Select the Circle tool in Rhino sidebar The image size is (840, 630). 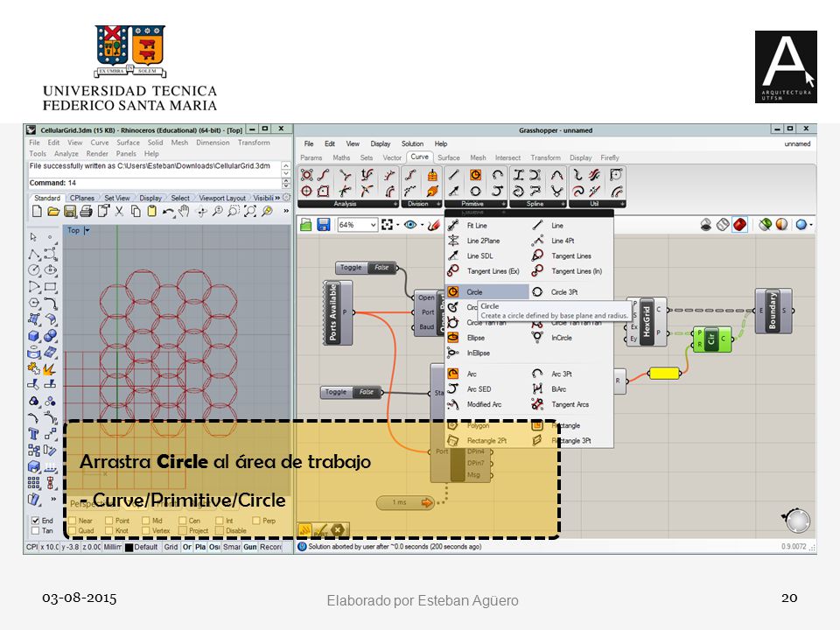(x=34, y=270)
